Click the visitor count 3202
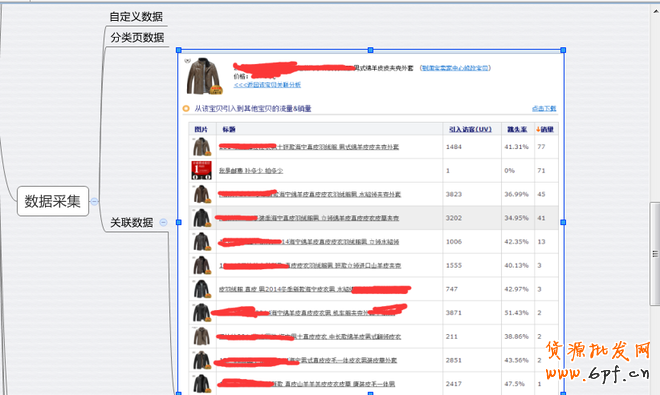The width and height of the screenshot is (660, 395). (x=454, y=218)
